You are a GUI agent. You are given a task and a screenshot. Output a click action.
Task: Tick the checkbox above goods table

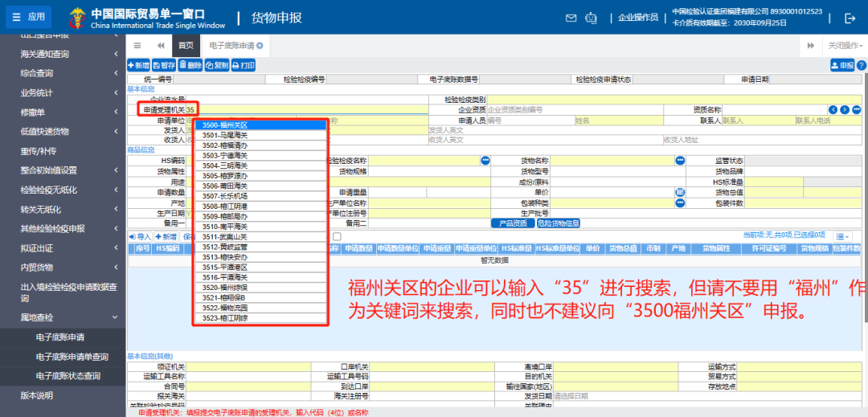337,236
